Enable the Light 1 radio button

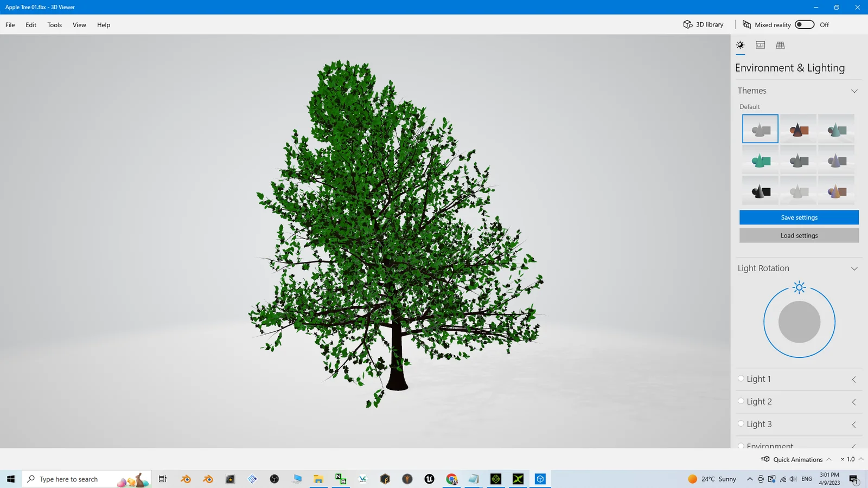pyautogui.click(x=741, y=378)
